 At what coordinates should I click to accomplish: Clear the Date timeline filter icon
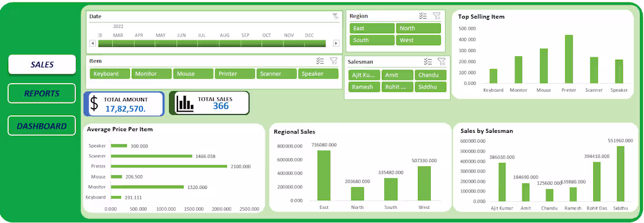[x=335, y=16]
